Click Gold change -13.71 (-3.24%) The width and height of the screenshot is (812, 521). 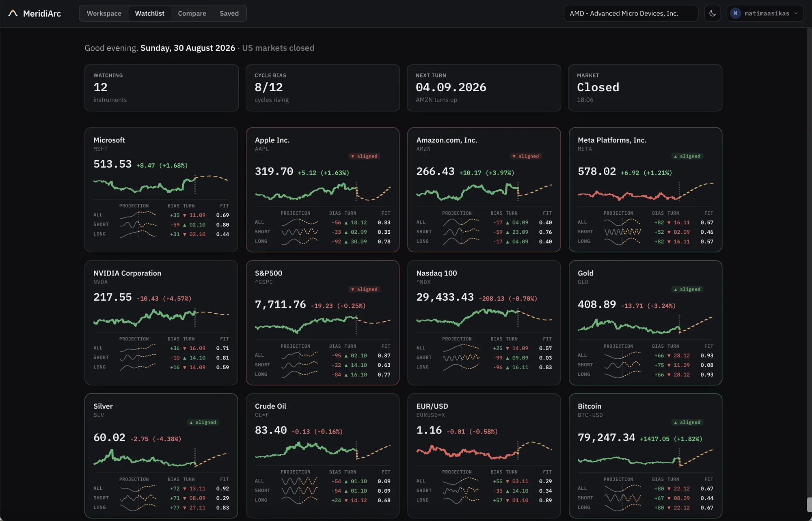[x=648, y=306]
